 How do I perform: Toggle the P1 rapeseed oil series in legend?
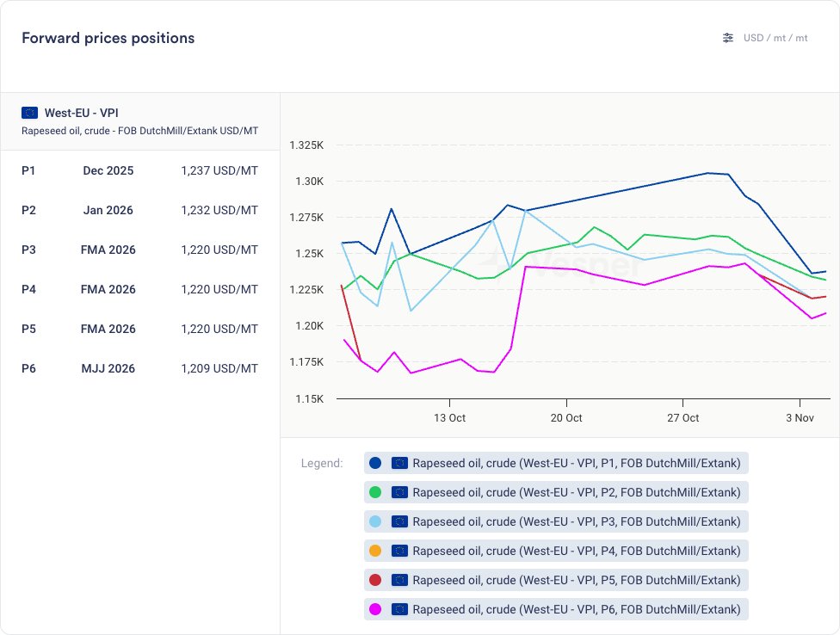pyautogui.click(x=576, y=463)
